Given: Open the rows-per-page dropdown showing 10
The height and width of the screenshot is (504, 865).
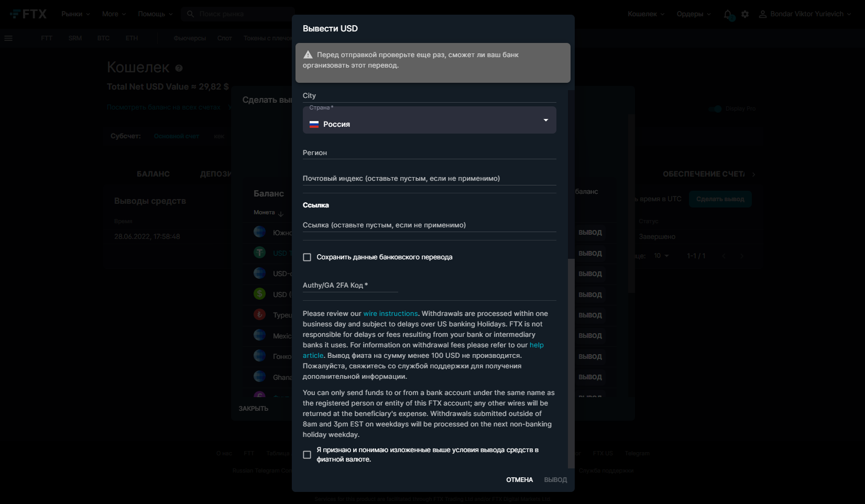Looking at the screenshot, I should coord(661,256).
